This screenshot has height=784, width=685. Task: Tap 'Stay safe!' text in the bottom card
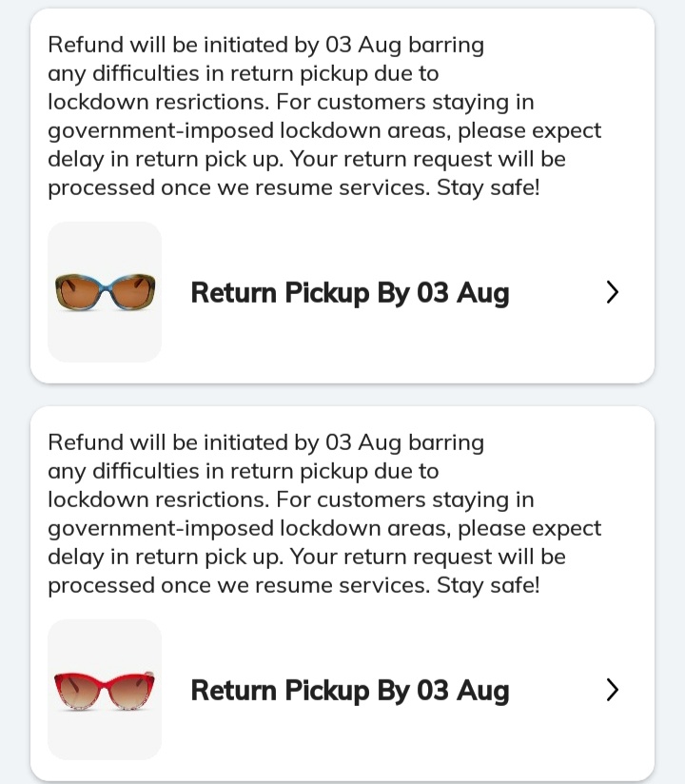(x=488, y=585)
